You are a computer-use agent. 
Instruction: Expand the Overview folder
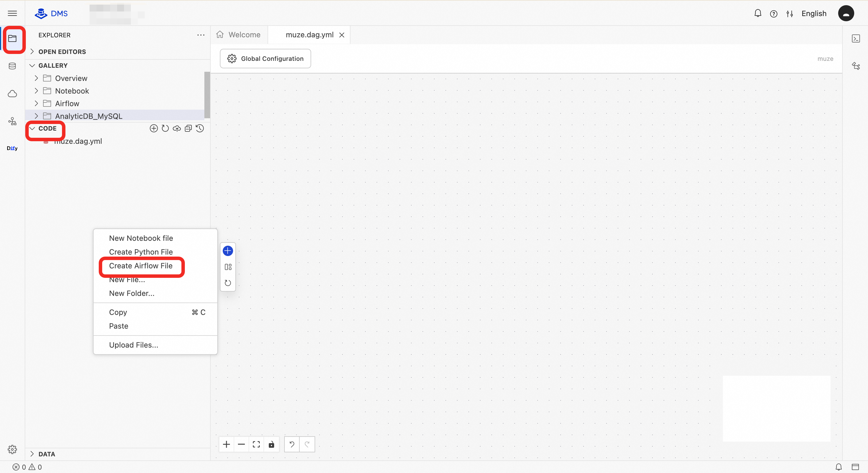tap(36, 78)
